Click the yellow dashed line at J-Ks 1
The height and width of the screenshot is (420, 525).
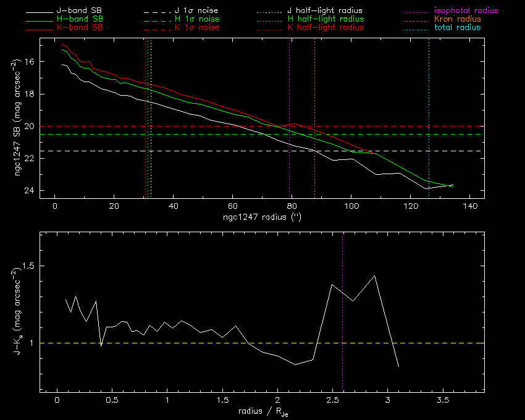pyautogui.click(x=262, y=343)
